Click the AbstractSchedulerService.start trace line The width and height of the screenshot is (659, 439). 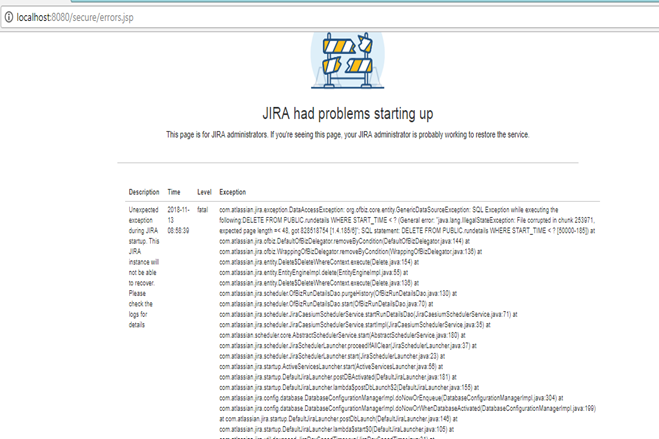coord(342,335)
